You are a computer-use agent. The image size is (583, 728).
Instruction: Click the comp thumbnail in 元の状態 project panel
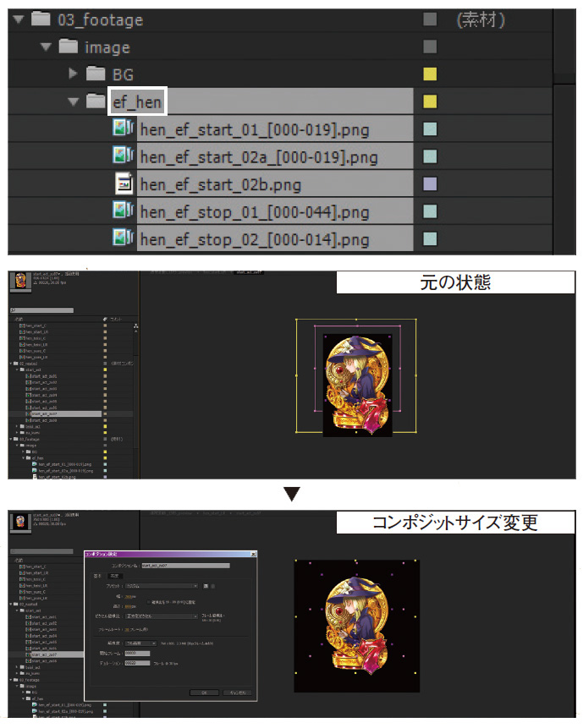tap(20, 281)
